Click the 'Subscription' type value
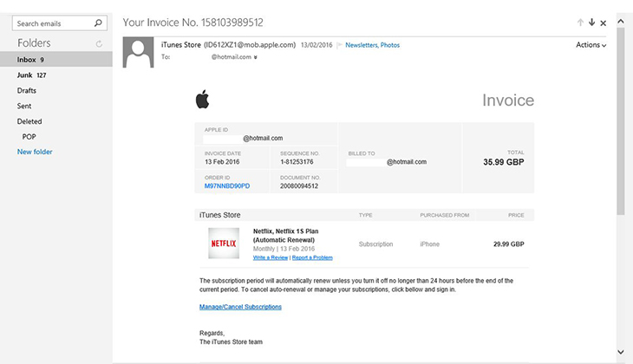 click(x=375, y=244)
